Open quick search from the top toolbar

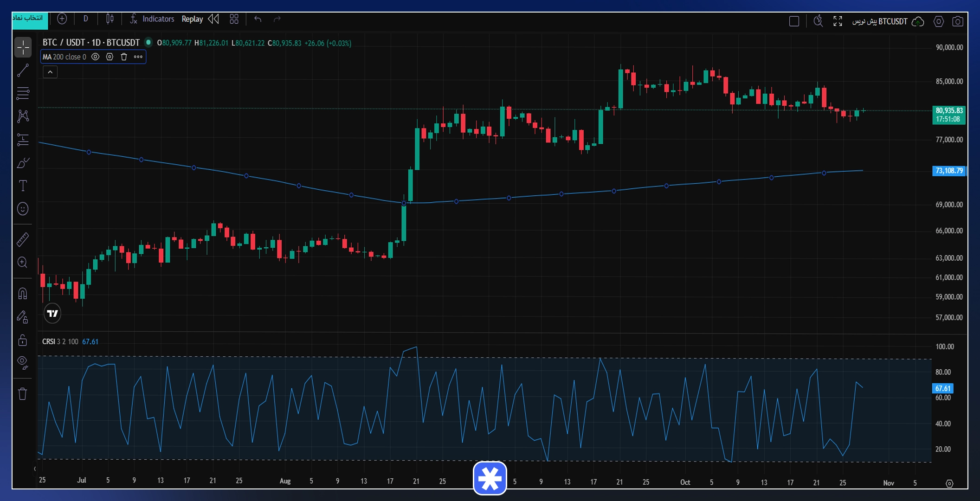(818, 21)
